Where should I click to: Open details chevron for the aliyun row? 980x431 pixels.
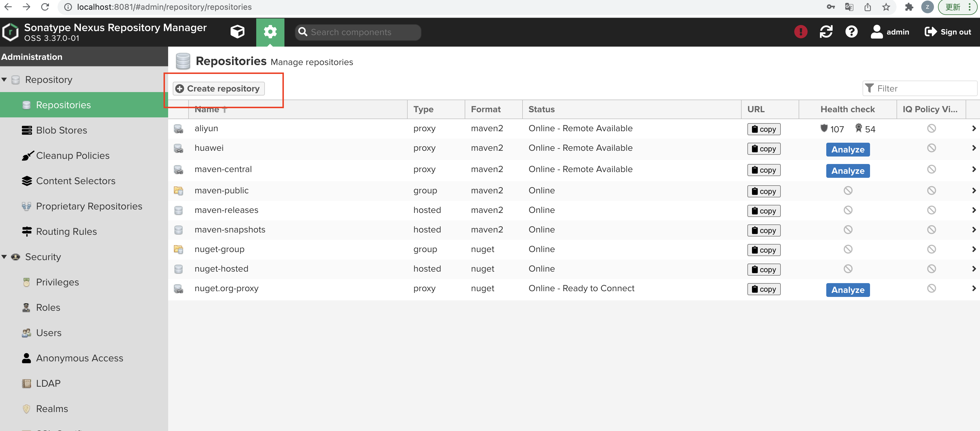click(974, 128)
